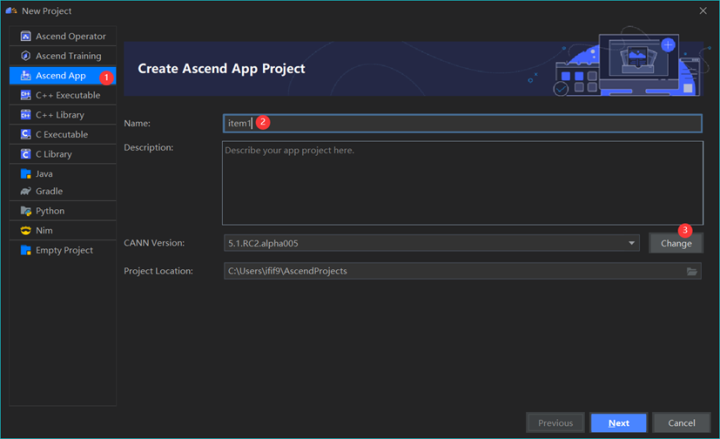The image size is (720, 439).
Task: Click the Gradle elephant icon
Action: pyautogui.click(x=26, y=191)
